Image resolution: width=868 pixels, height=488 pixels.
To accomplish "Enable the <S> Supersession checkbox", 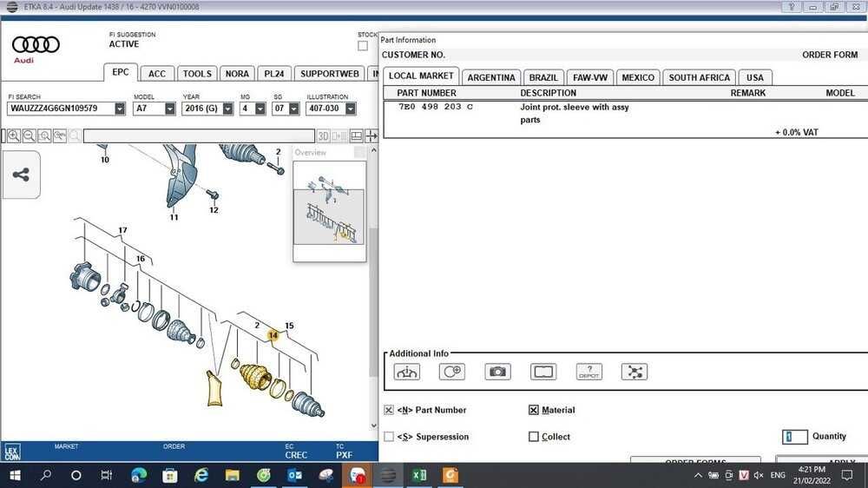I will point(389,437).
